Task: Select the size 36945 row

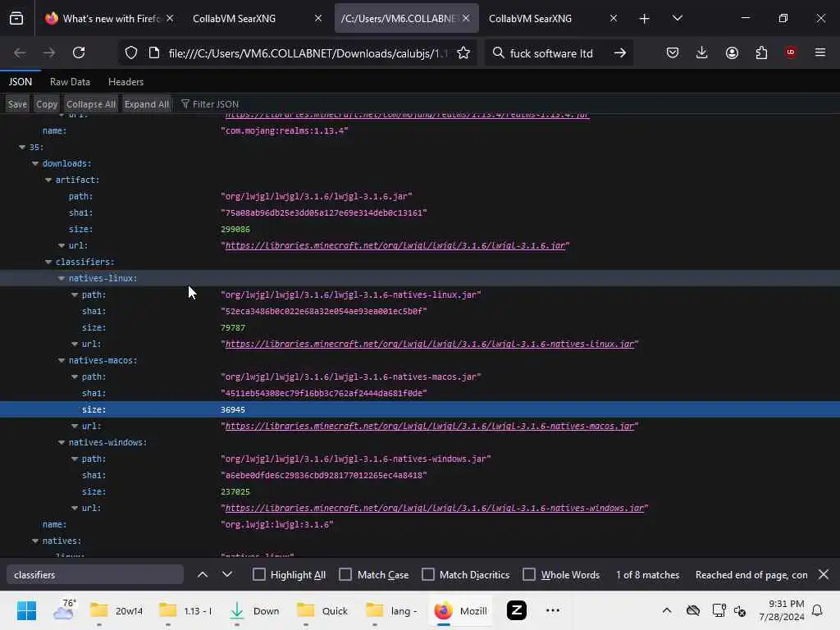Action: point(420,409)
